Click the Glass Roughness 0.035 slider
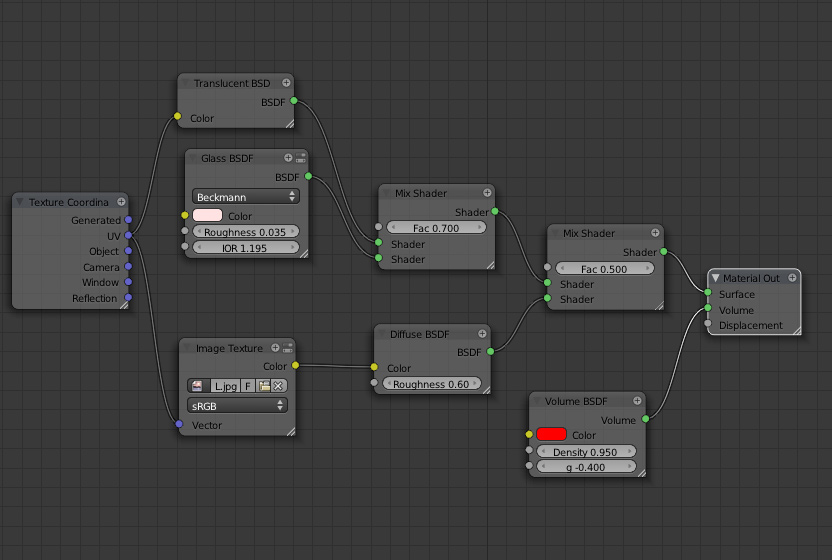832x560 pixels. coord(246,232)
